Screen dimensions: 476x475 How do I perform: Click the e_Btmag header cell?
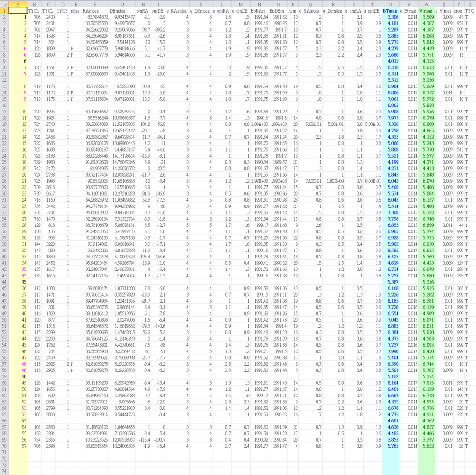[409, 11]
